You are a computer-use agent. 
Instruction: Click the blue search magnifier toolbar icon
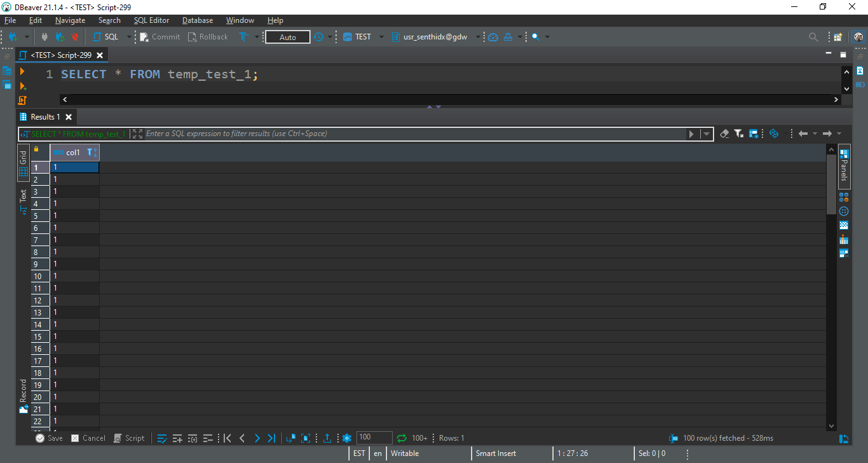(536, 37)
